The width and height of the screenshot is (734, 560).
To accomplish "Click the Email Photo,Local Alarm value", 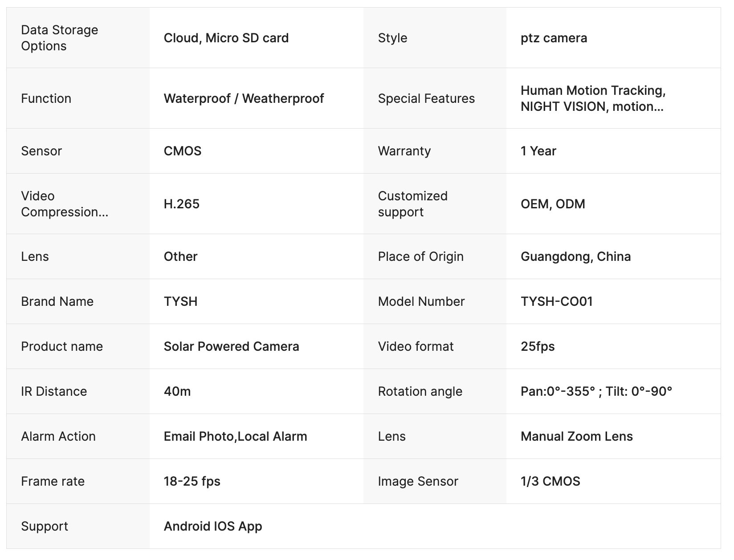I will click(235, 436).
